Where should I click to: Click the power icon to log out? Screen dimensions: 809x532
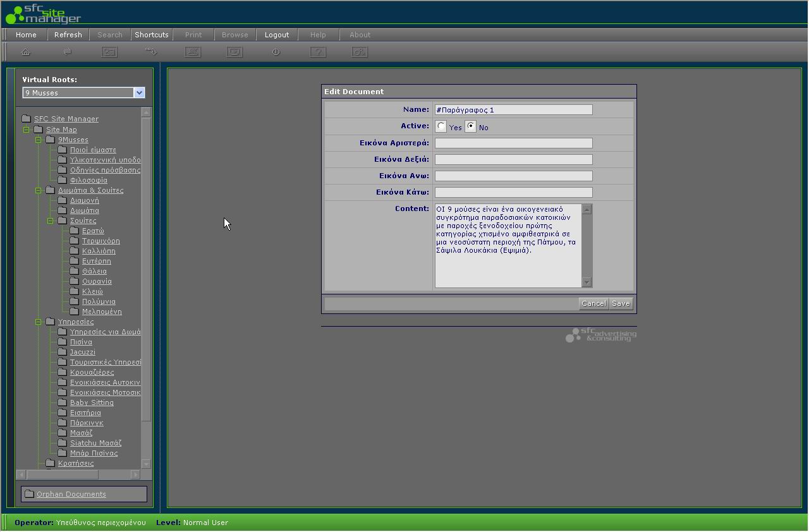click(x=276, y=52)
